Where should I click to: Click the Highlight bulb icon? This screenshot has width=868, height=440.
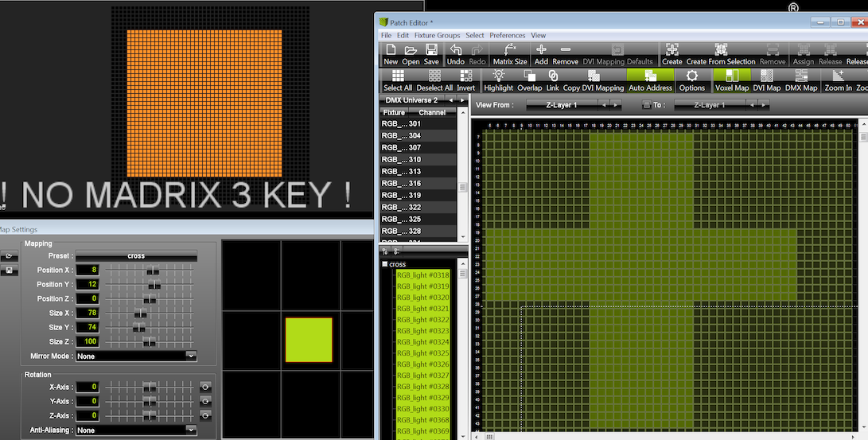[x=498, y=76]
